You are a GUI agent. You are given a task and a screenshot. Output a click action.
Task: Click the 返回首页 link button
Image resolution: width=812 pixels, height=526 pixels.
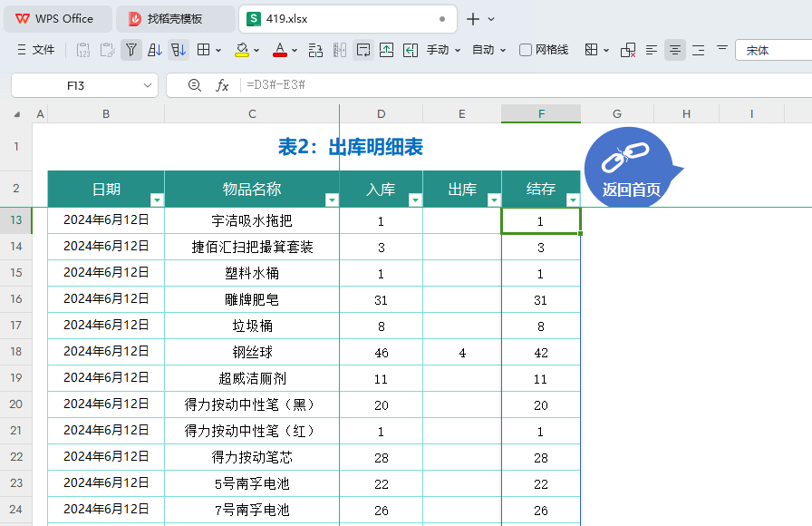(632, 168)
